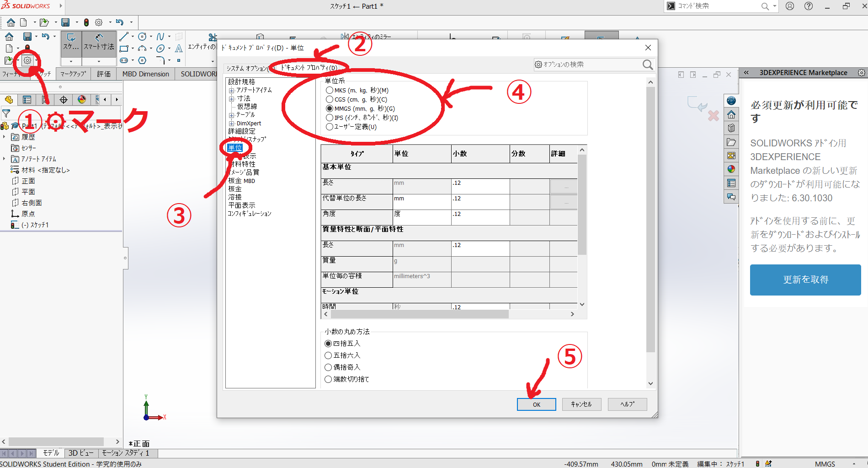
Task: Select the Spline sketch tool
Action: point(160,37)
